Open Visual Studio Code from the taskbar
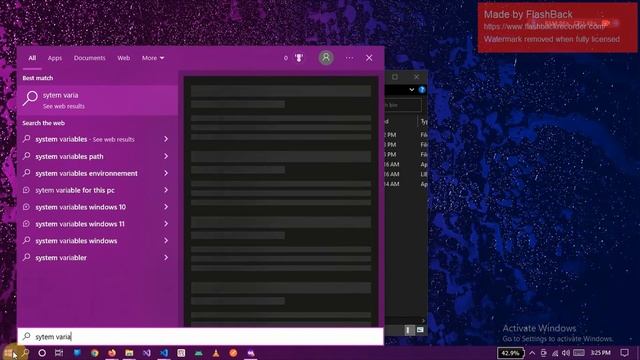640x360 pixels. [164, 353]
